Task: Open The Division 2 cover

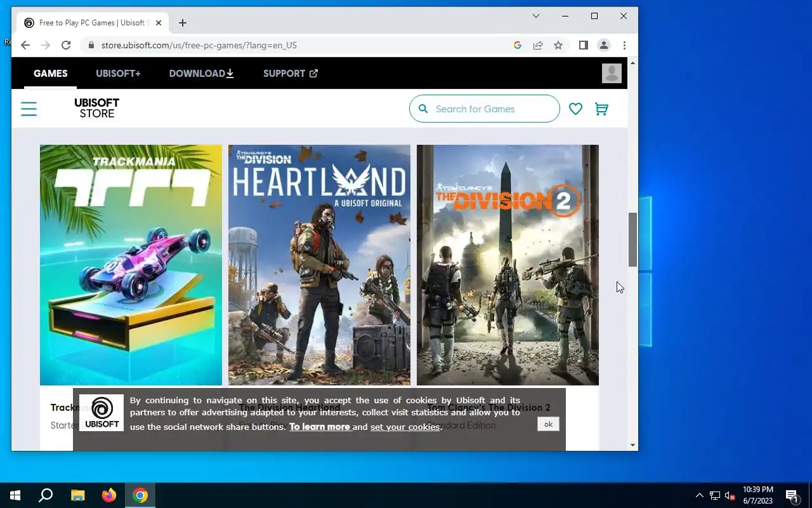Action: pyautogui.click(x=507, y=265)
